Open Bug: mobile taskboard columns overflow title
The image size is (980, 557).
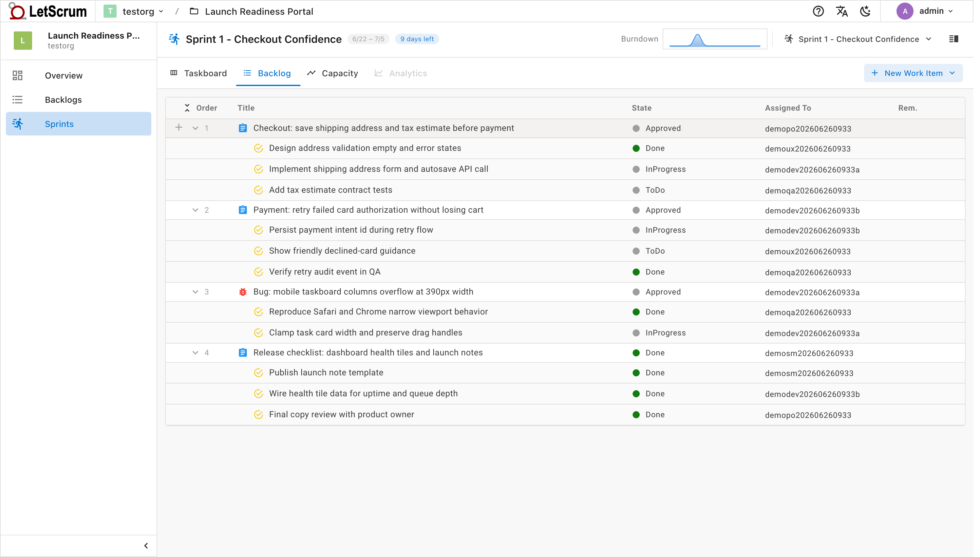tap(363, 292)
